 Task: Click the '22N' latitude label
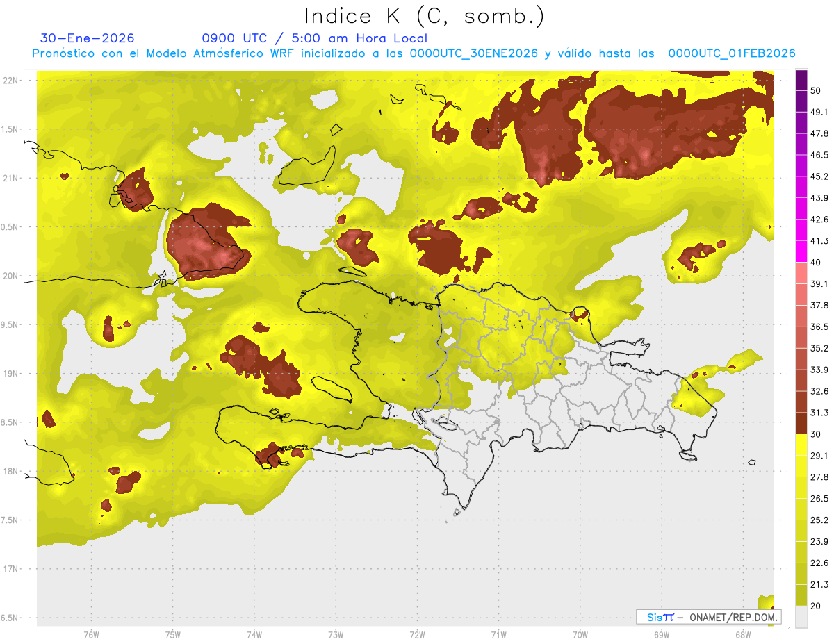11,80
